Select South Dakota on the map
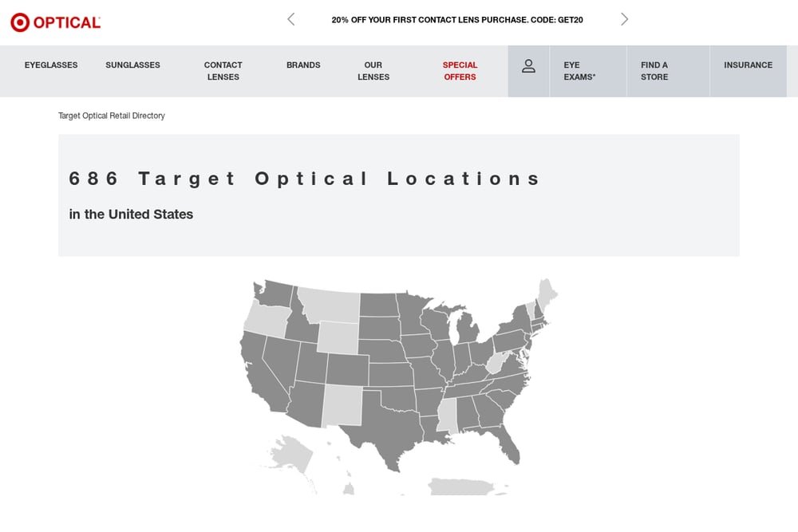This screenshot has height=532, width=798. point(379,328)
